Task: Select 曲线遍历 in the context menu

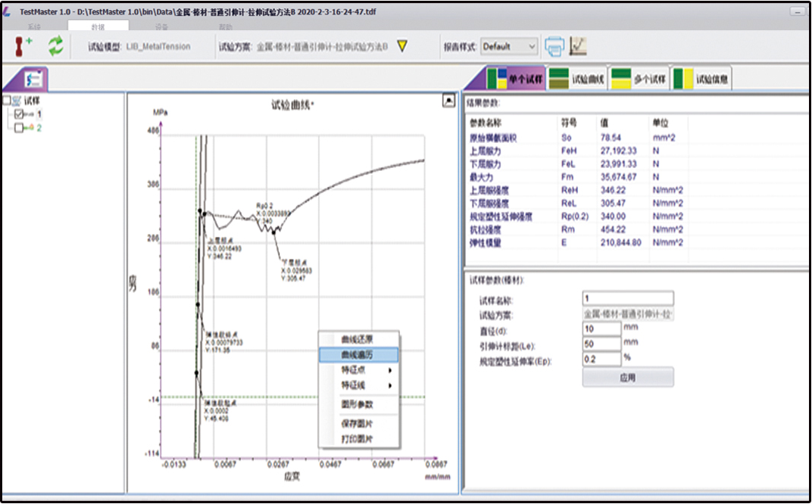Action: tap(358, 354)
